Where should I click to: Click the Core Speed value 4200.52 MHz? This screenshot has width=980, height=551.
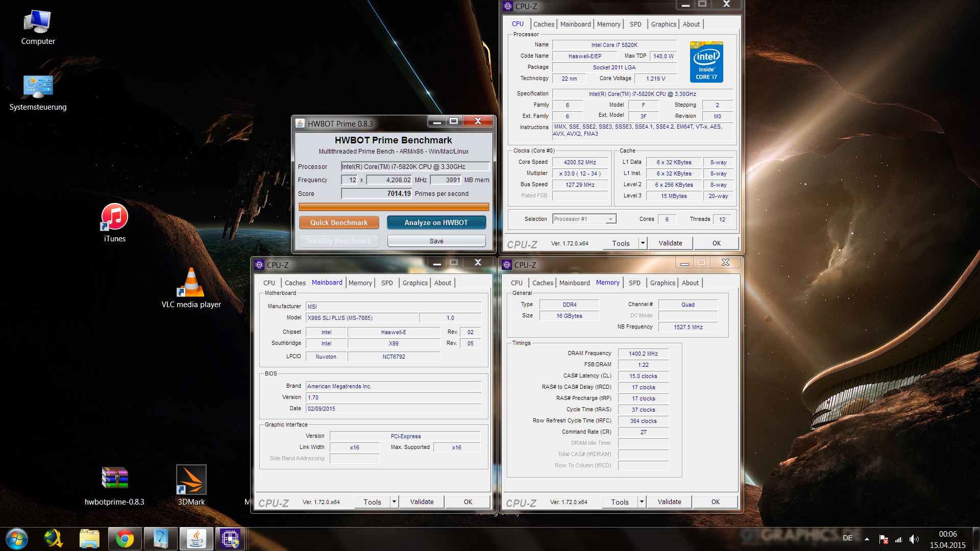click(580, 162)
